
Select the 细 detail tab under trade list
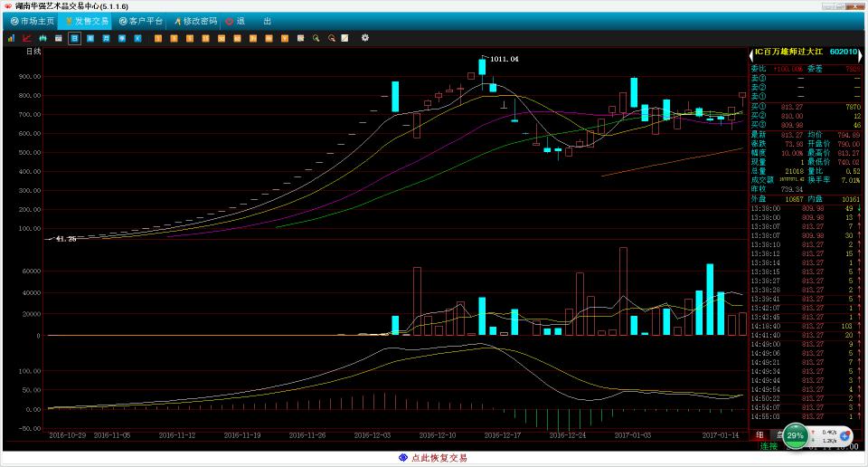coord(759,434)
